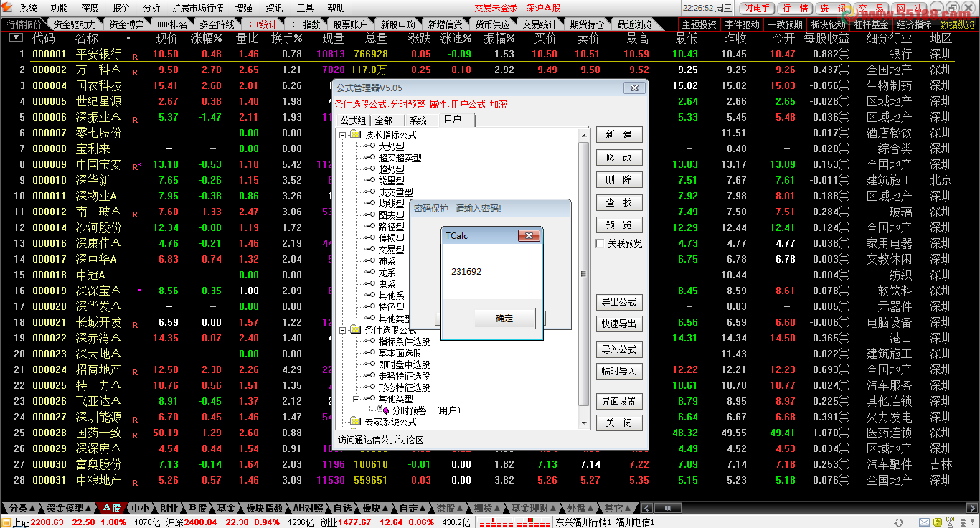Open the 报价 menu
This screenshot has height=528, width=980.
pyautogui.click(x=121, y=8)
